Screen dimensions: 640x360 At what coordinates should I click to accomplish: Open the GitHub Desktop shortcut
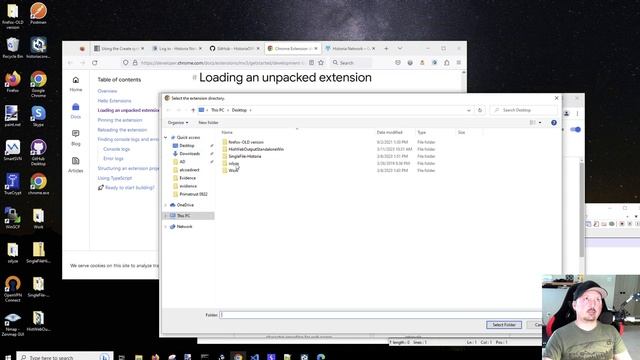[38, 152]
